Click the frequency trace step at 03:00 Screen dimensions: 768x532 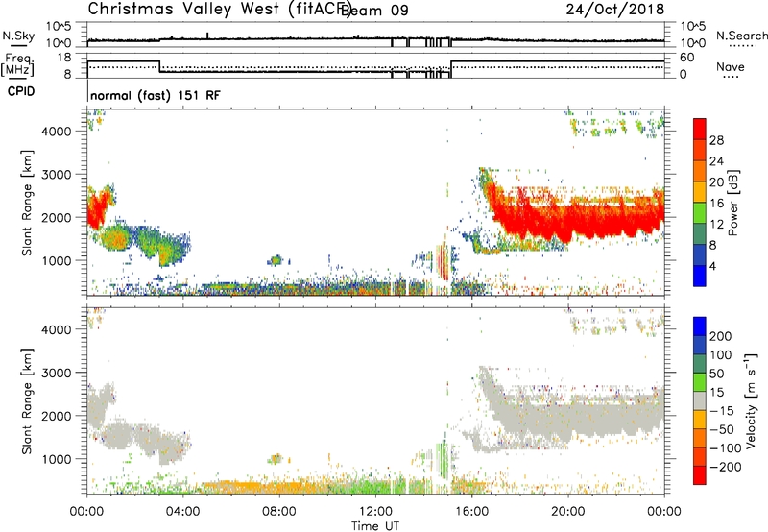click(159, 66)
